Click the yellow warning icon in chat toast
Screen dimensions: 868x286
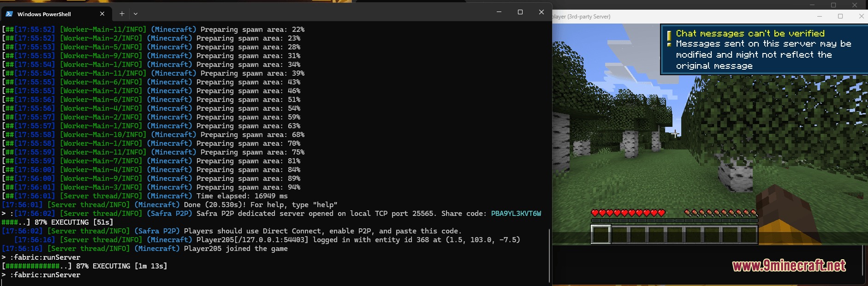click(x=669, y=38)
